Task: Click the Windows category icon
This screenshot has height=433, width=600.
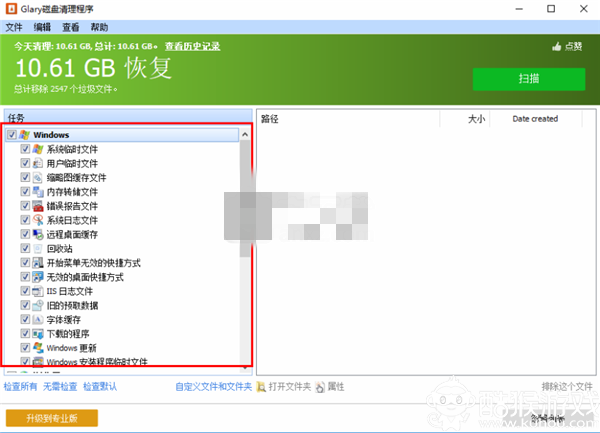Action: pos(24,135)
